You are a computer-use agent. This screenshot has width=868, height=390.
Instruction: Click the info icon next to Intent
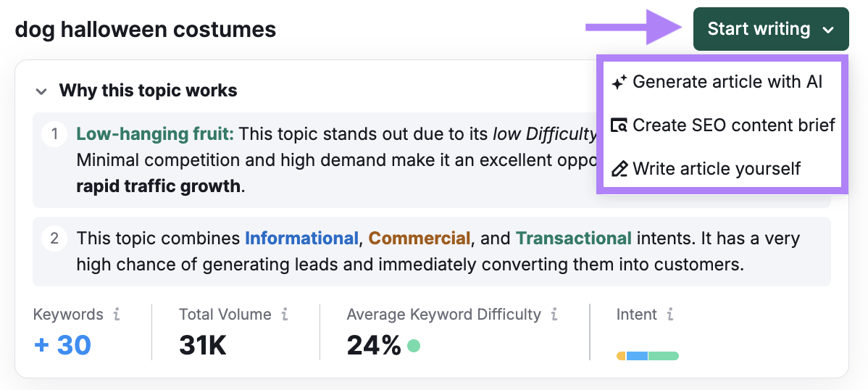tap(670, 315)
